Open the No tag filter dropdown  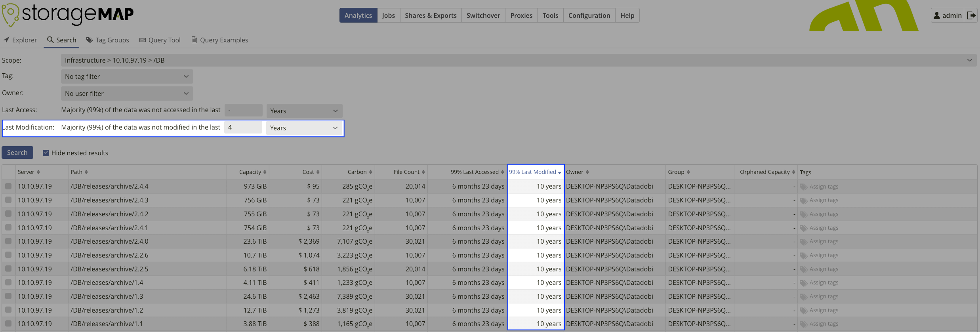tap(127, 76)
